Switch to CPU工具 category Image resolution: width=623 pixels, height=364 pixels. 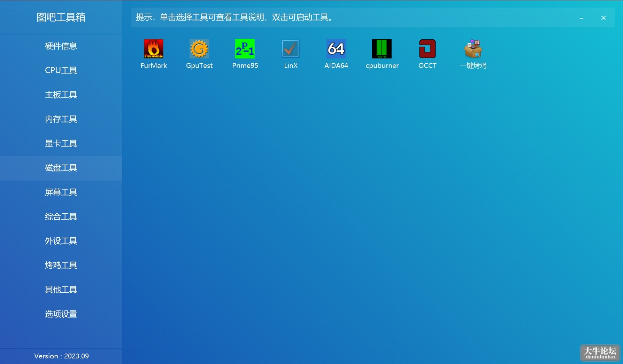click(x=61, y=70)
